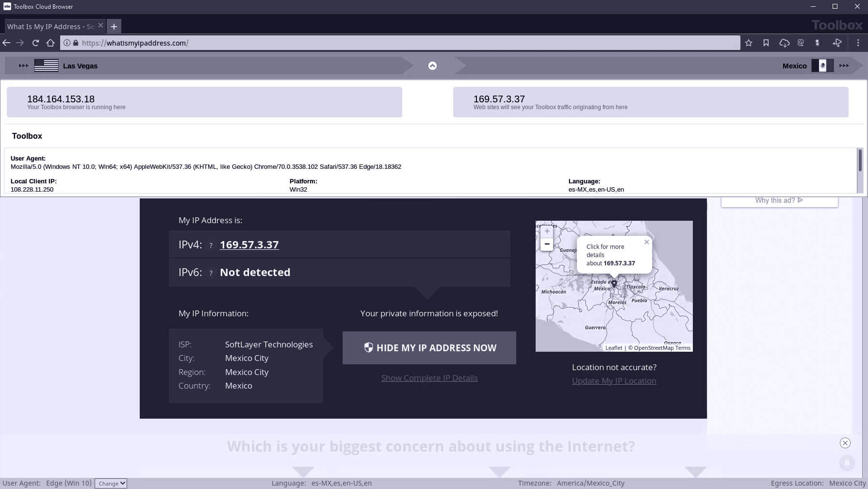The image size is (868, 489).
Task: Click the email capture @ icon
Action: tap(801, 43)
